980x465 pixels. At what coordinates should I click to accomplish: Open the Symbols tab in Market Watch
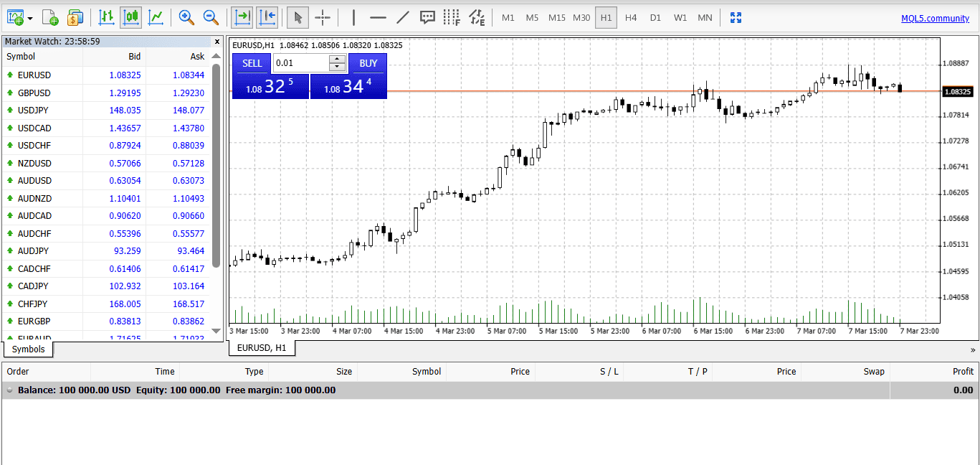click(29, 349)
